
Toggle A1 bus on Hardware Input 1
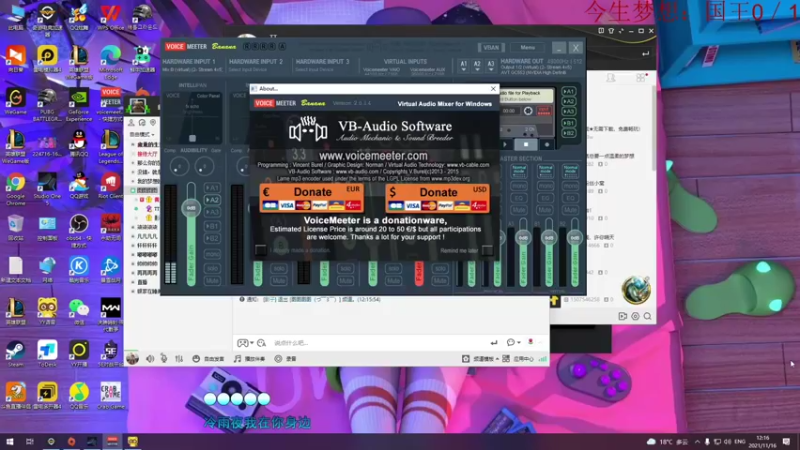212,188
